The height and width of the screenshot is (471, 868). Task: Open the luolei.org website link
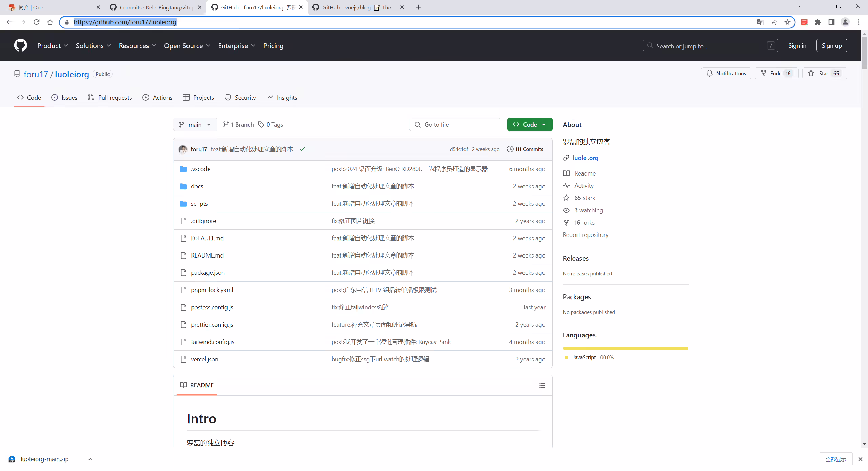tap(585, 158)
